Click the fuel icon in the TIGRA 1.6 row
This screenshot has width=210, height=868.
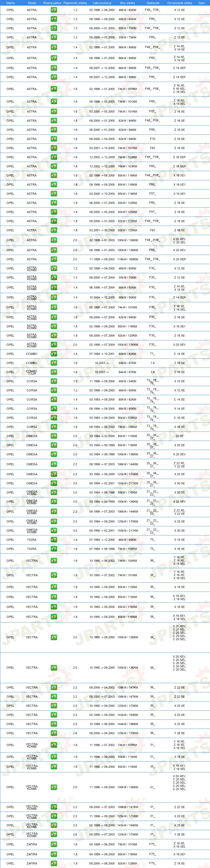tap(54, 549)
